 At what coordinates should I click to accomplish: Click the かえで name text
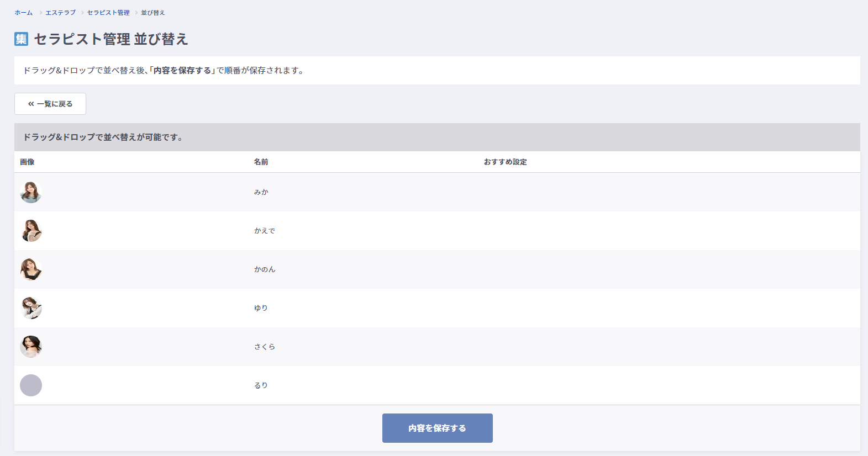[x=264, y=231]
